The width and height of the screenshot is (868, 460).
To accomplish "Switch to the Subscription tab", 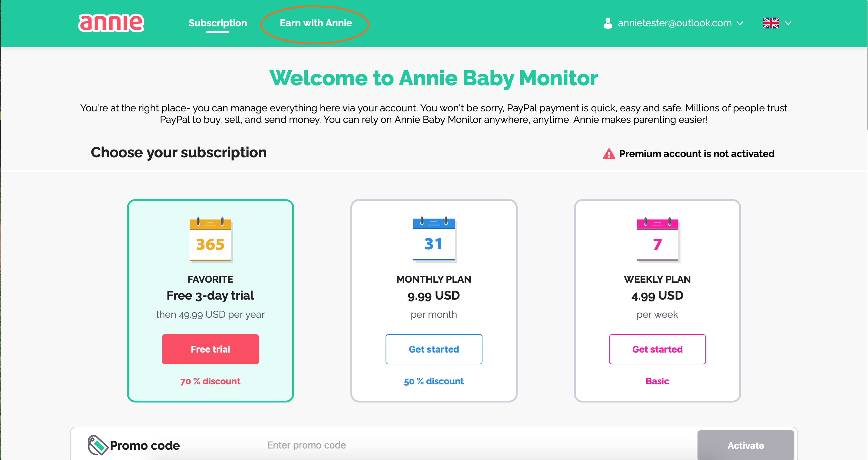I will click(218, 23).
